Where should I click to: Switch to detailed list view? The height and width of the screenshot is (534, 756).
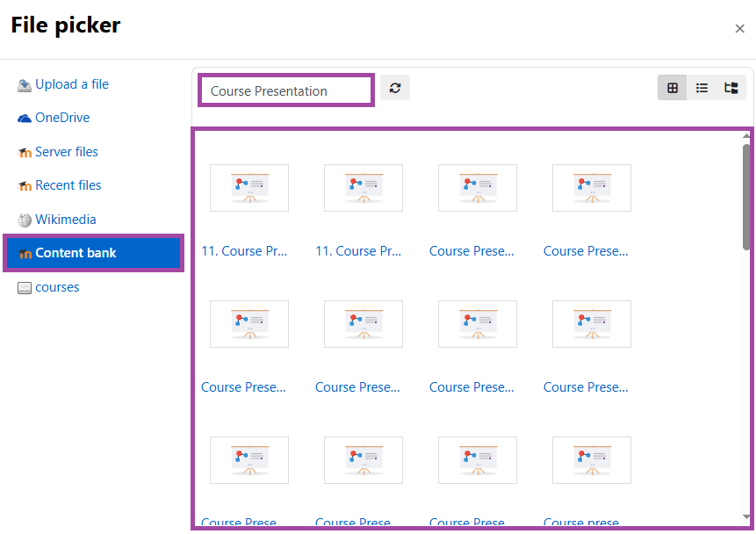coord(702,88)
